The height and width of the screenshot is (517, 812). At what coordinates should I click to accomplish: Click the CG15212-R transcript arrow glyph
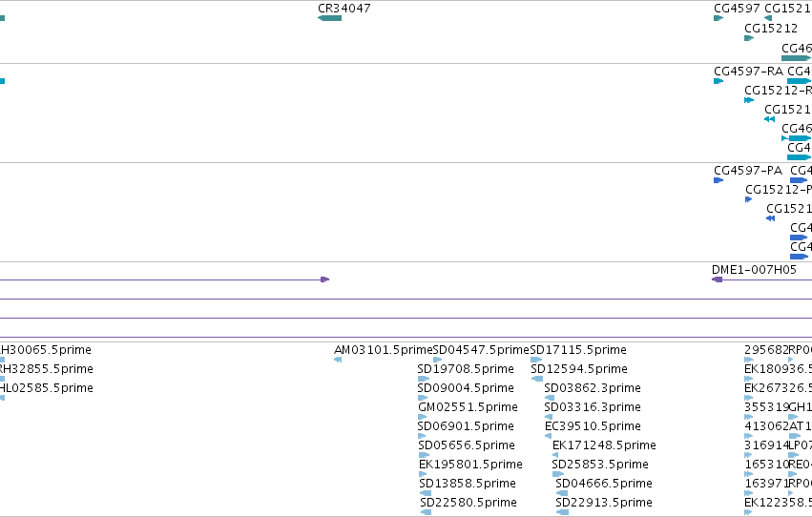click(749, 100)
